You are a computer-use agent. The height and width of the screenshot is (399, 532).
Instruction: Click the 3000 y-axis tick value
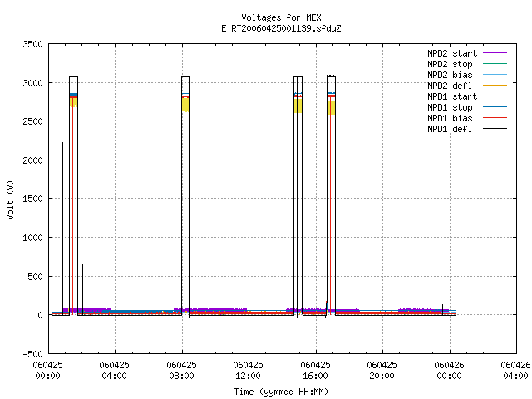32,83
